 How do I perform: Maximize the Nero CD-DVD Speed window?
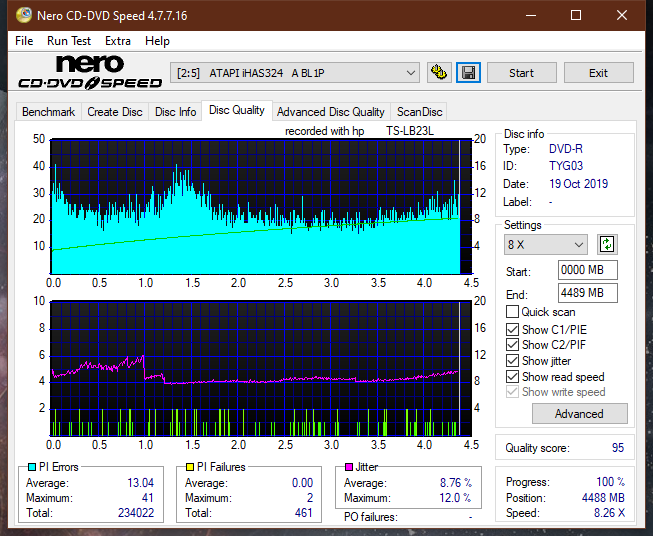tap(576, 15)
